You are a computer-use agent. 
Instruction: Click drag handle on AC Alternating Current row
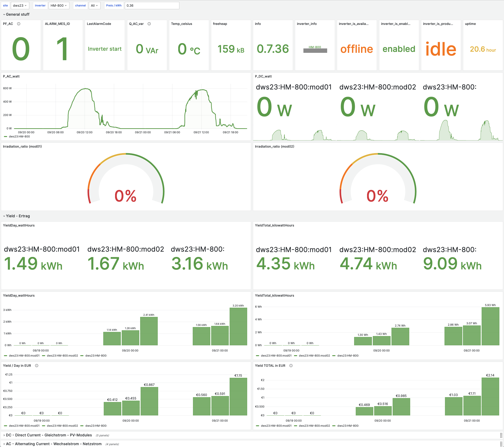[x=501, y=444]
